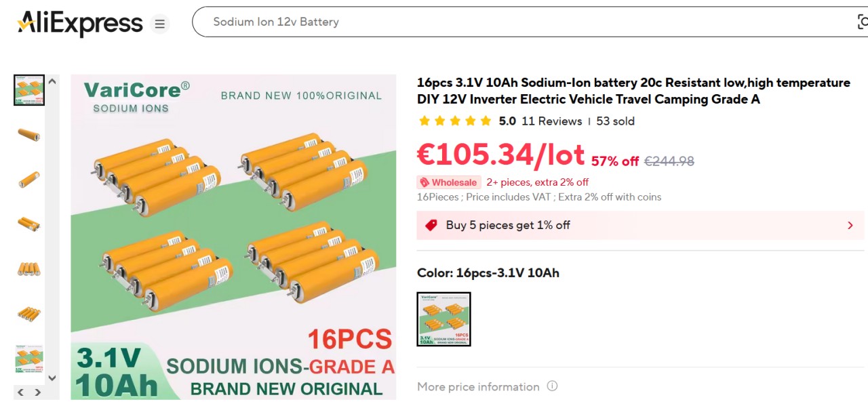Click the search input field
Viewport: 868px width, 406px height.
pos(515,22)
